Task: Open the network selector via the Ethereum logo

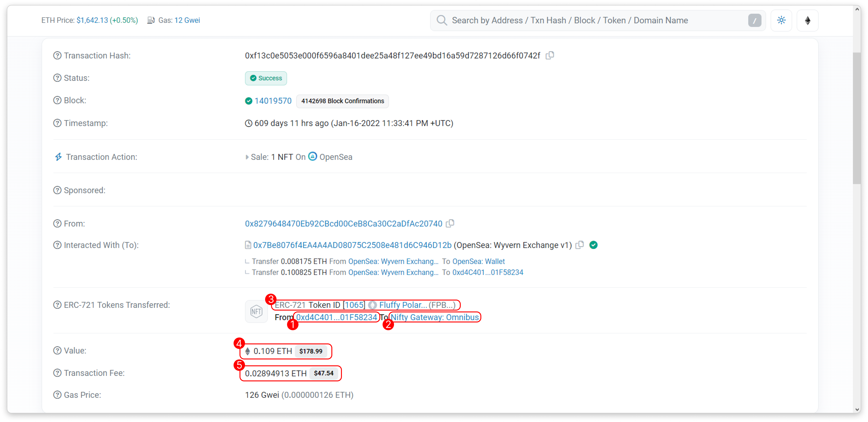Action: (808, 21)
